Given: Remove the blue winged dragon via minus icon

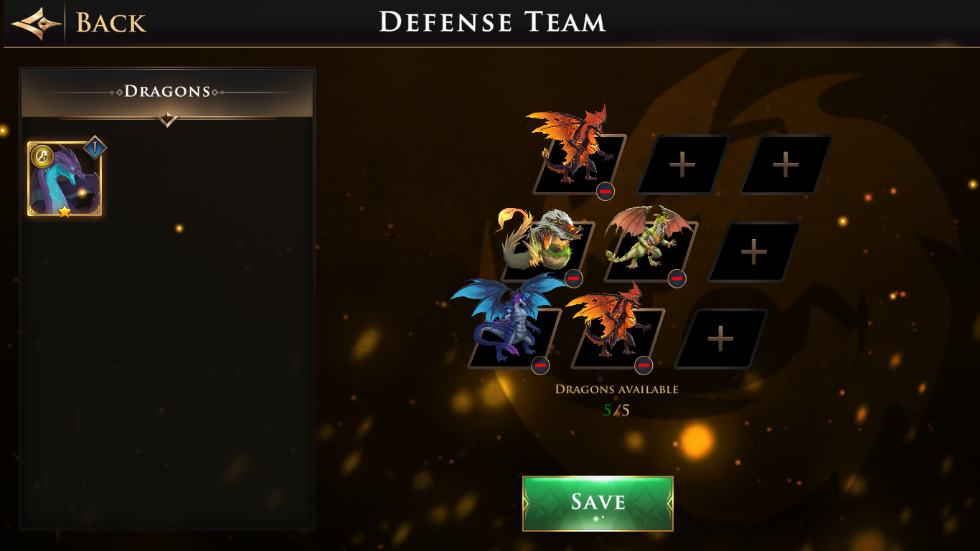Looking at the screenshot, I should pyautogui.click(x=540, y=364).
